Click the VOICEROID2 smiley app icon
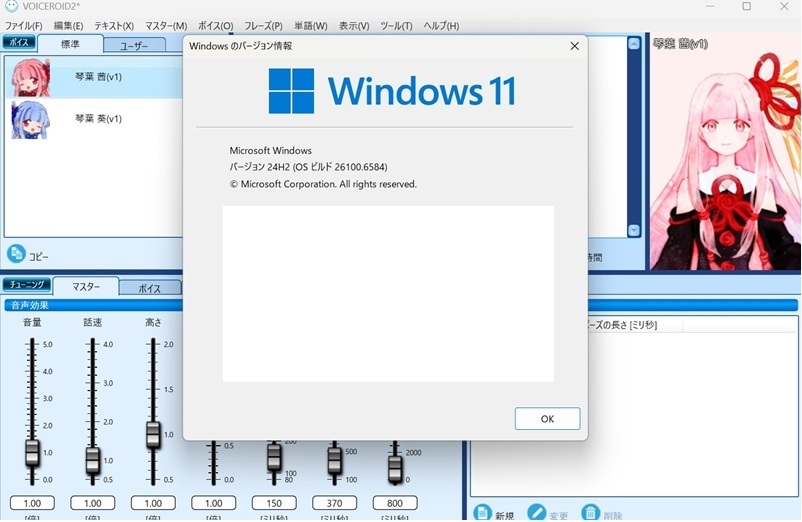The image size is (802, 522). click(11, 6)
